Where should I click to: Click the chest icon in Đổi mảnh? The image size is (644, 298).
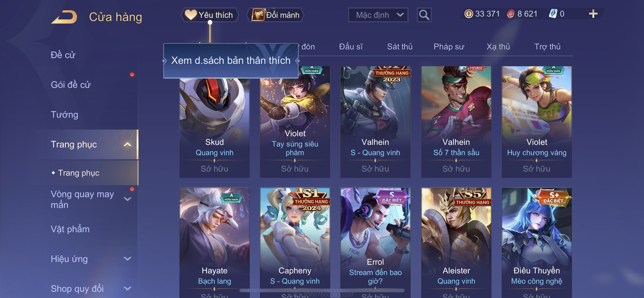coord(258,15)
